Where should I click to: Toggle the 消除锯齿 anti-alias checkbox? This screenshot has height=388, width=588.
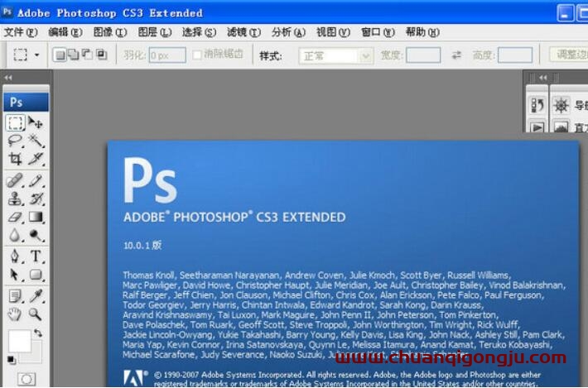click(197, 55)
